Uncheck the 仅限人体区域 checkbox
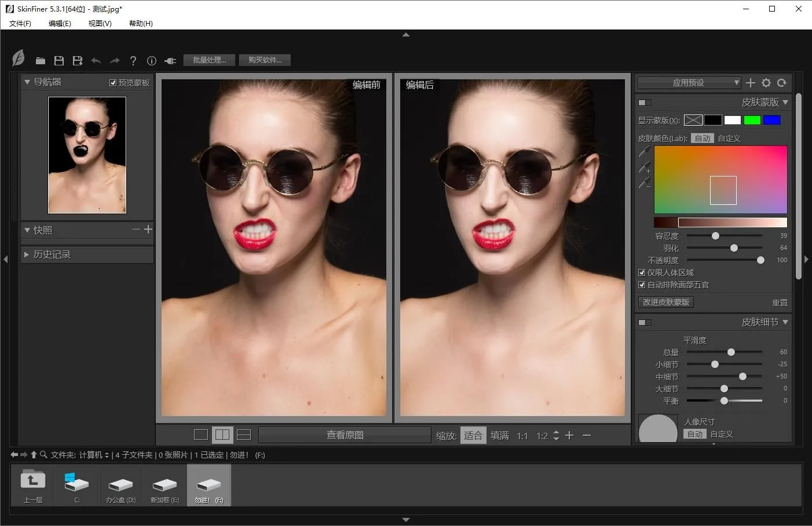This screenshot has height=526, width=812. 642,273
